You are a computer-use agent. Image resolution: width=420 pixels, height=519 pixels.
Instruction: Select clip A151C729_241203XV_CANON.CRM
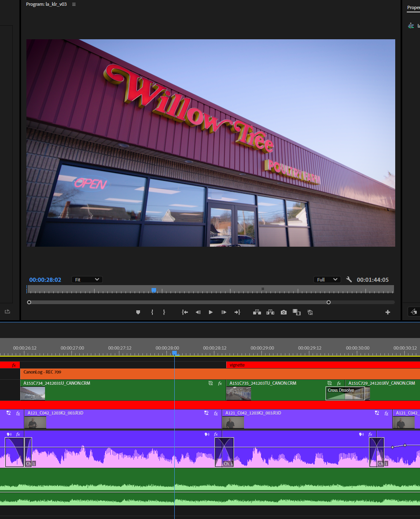pos(382,390)
